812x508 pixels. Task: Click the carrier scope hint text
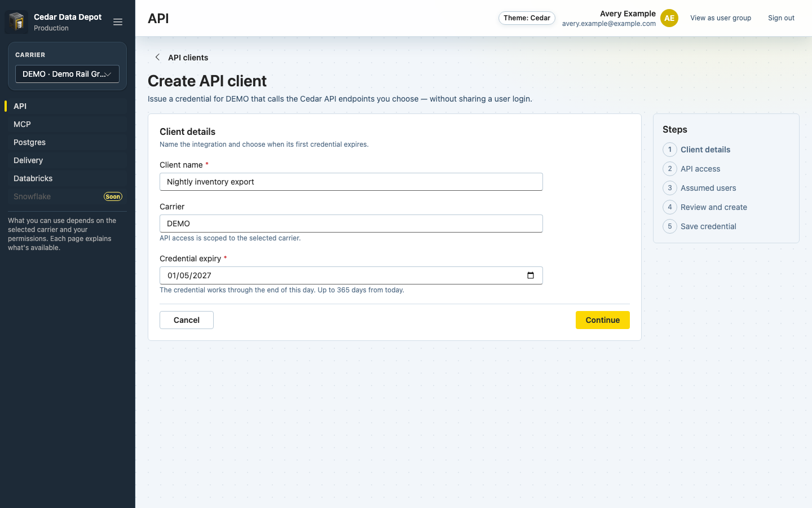click(x=230, y=238)
